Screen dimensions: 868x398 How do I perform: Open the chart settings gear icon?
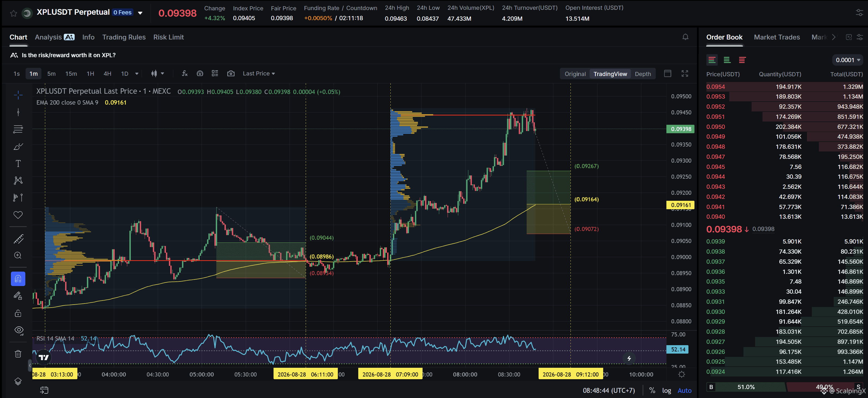(682, 374)
